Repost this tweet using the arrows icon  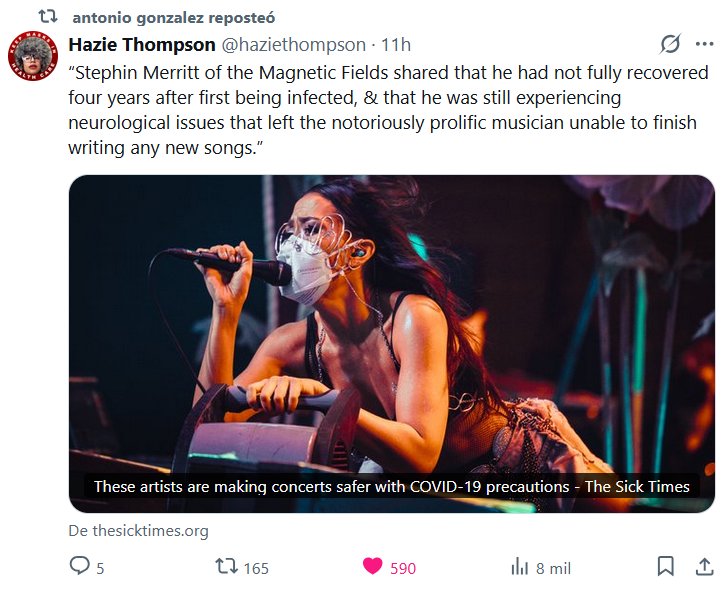coord(228,567)
